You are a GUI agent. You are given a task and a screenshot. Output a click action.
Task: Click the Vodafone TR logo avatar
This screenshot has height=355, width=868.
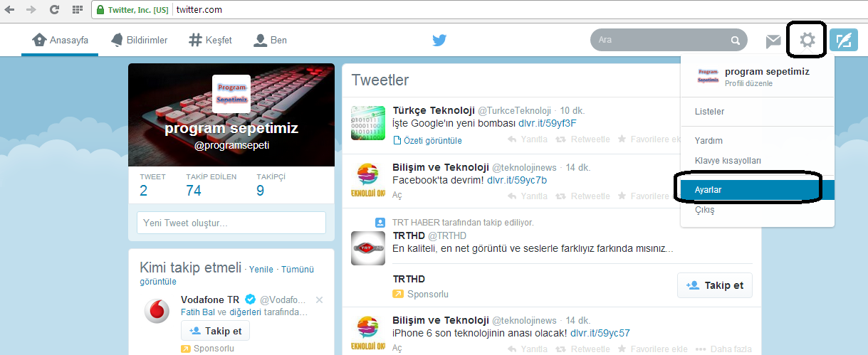(157, 311)
